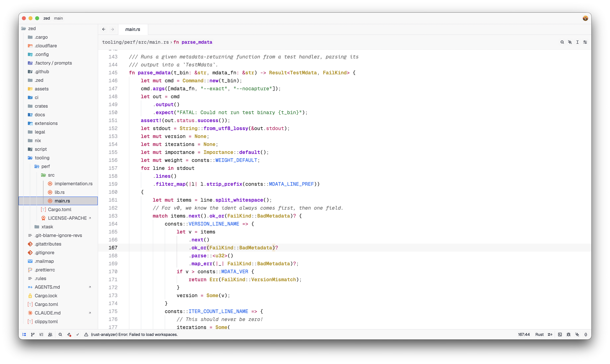Open the agent panel sparkle icon in status bar
610x364 pixels.
tap(577, 334)
